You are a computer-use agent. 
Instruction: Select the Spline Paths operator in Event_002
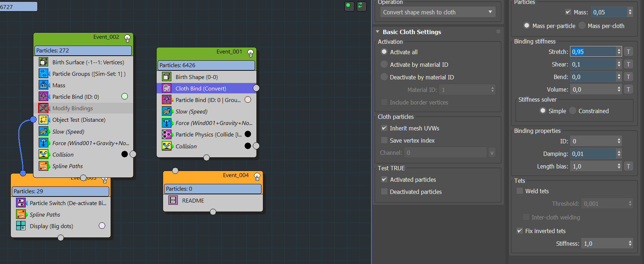(68, 166)
